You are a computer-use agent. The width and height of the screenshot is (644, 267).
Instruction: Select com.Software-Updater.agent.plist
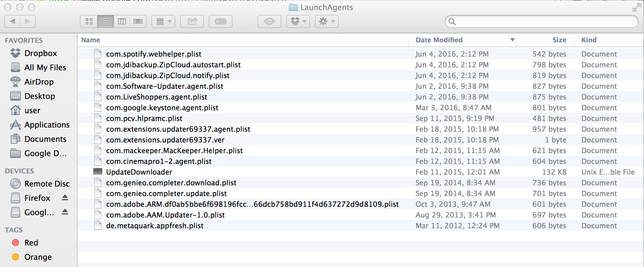[165, 86]
